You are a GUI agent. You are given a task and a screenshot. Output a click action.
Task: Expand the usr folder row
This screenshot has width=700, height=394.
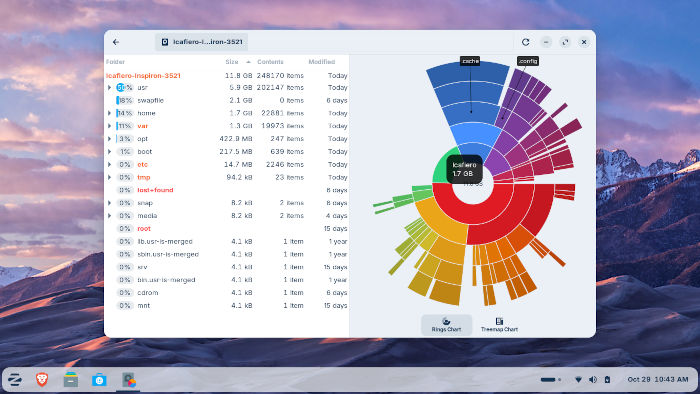[x=109, y=87]
